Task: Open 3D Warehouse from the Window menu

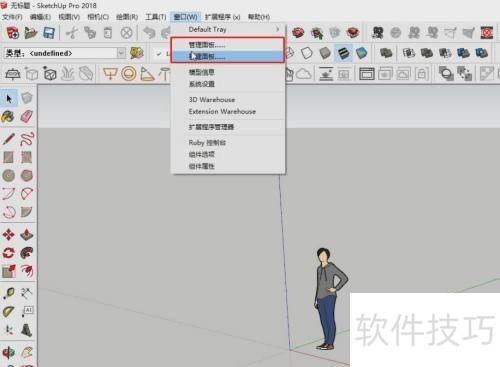Action: click(228, 99)
